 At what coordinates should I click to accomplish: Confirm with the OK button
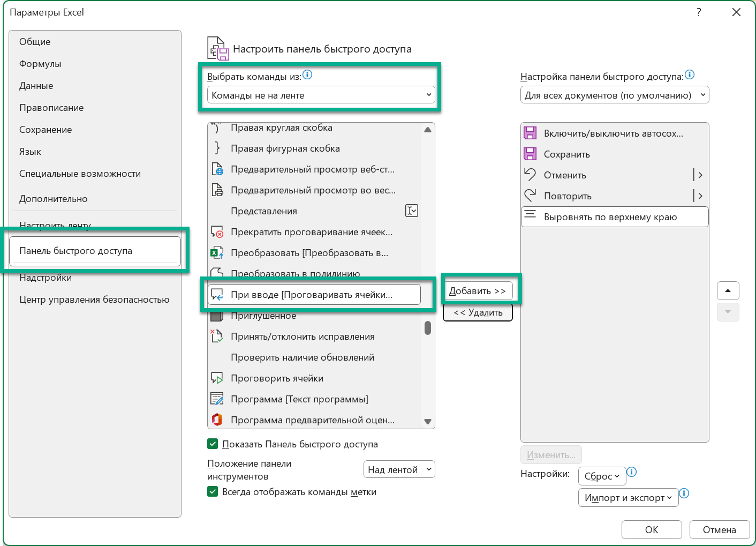[x=652, y=529]
